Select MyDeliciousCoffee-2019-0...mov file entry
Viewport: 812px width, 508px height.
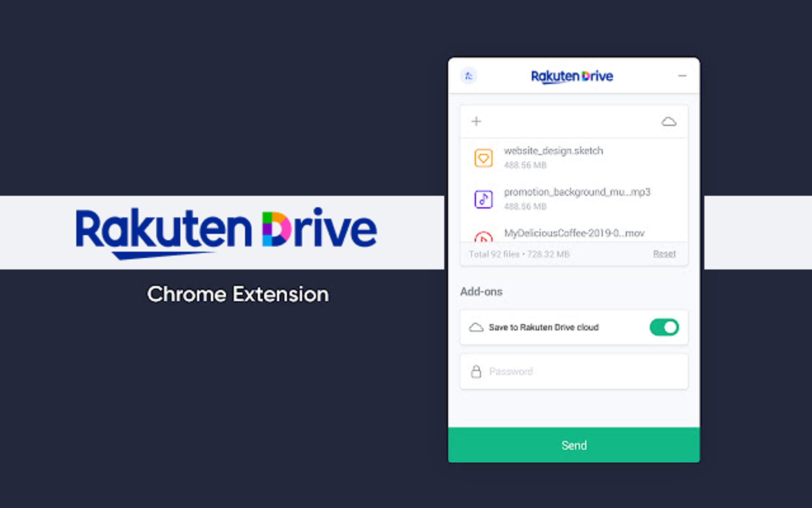coord(573,233)
